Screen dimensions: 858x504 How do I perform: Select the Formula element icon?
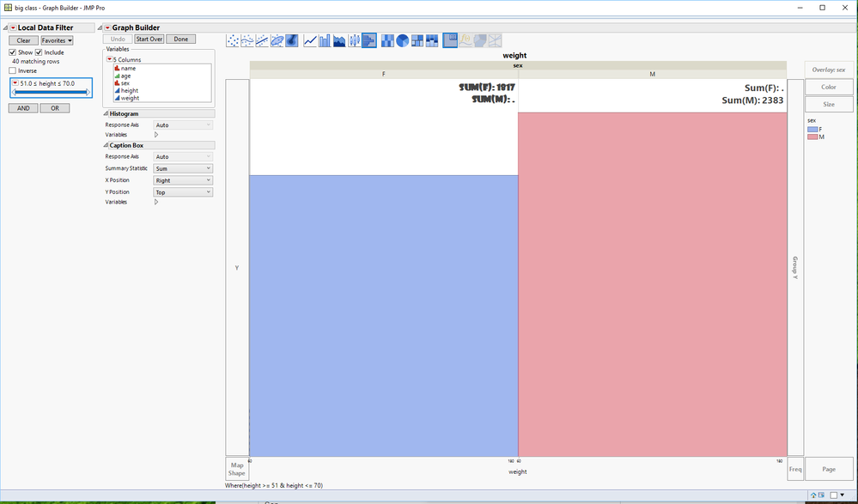466,40
